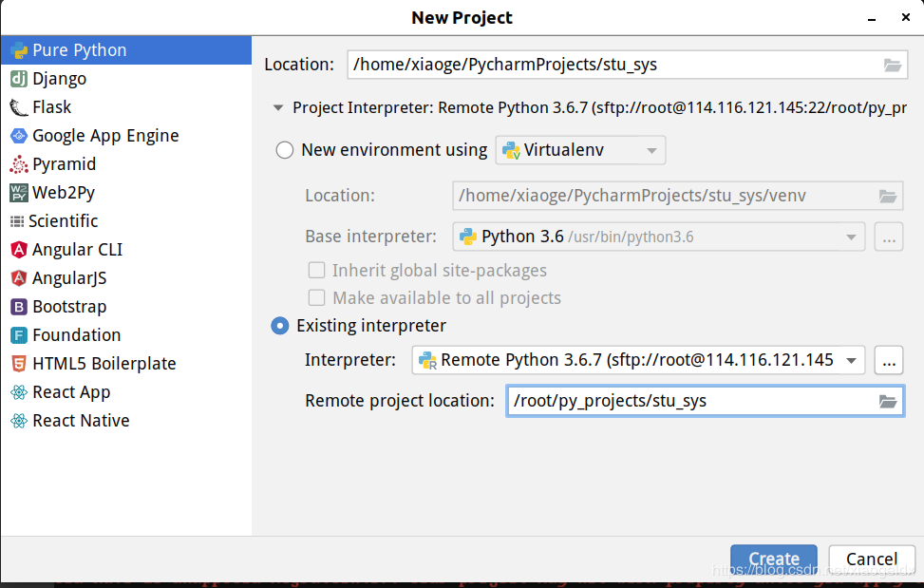Select Pyramid project type
Image resolution: width=924 pixels, height=588 pixels.
tap(126, 164)
